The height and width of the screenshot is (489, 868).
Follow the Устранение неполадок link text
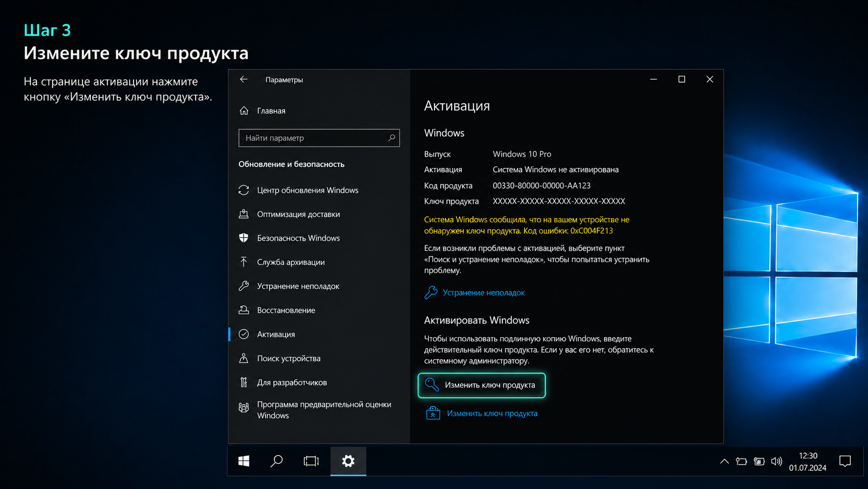[x=483, y=293]
